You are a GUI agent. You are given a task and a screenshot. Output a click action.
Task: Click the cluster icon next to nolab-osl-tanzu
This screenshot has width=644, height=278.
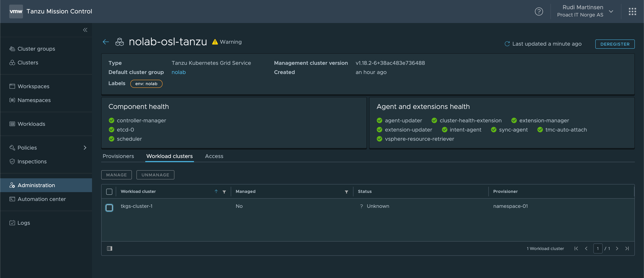[119, 42]
